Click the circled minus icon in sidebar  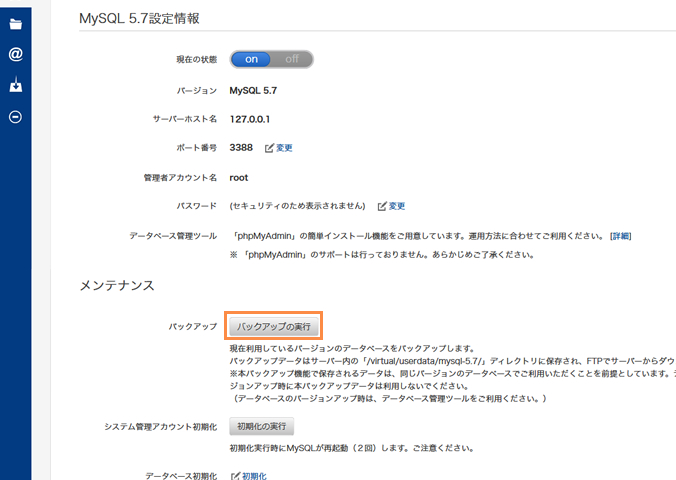click(15, 117)
